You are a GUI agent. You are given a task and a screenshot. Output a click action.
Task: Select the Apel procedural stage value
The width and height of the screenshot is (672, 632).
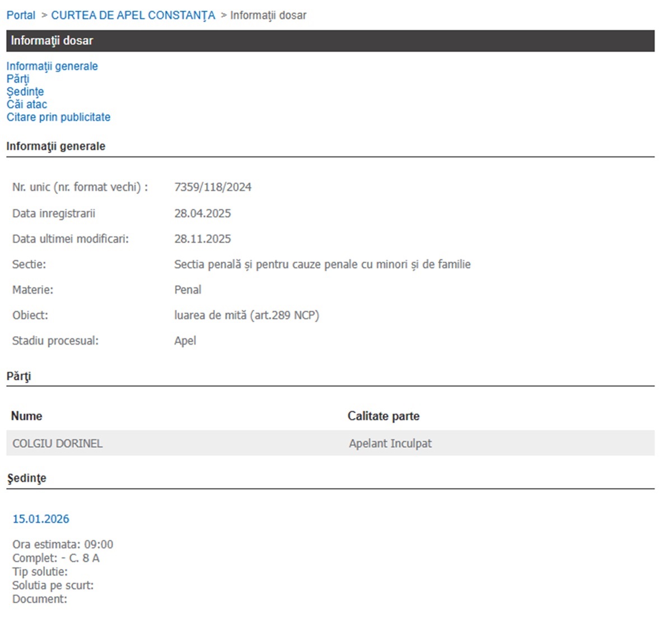coord(185,341)
